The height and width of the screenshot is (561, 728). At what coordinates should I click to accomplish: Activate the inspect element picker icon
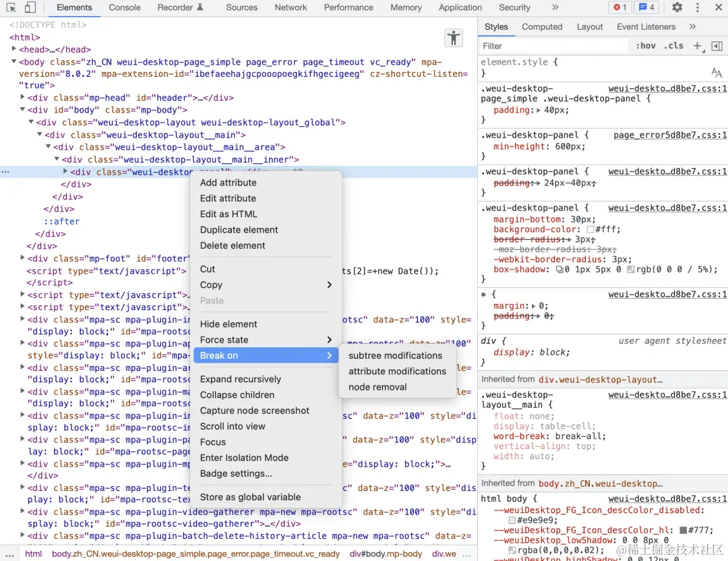point(11,7)
